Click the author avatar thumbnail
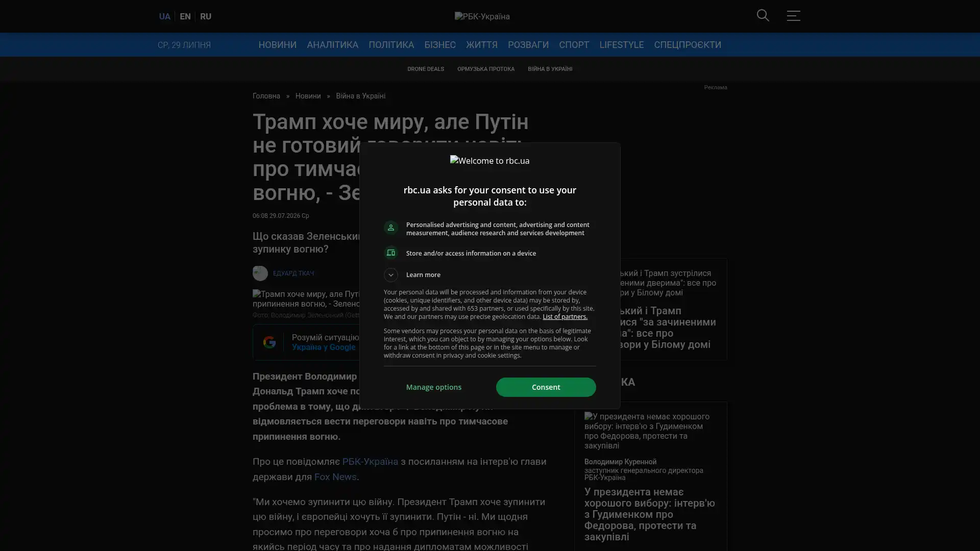The image size is (980, 551). pyautogui.click(x=260, y=273)
